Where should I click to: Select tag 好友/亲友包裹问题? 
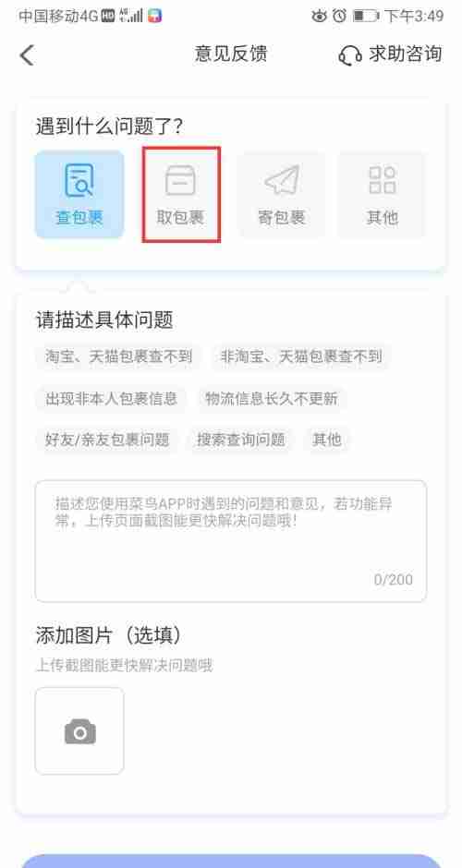pos(107,440)
